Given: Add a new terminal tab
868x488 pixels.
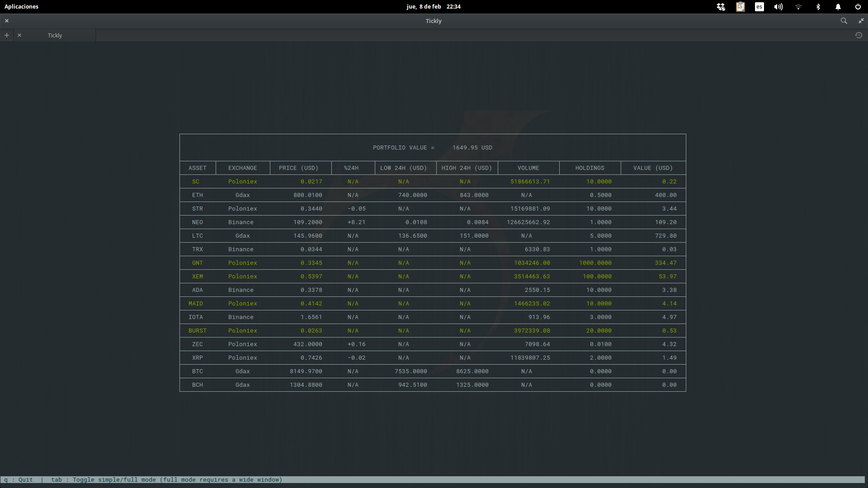Looking at the screenshot, I should [x=7, y=35].
